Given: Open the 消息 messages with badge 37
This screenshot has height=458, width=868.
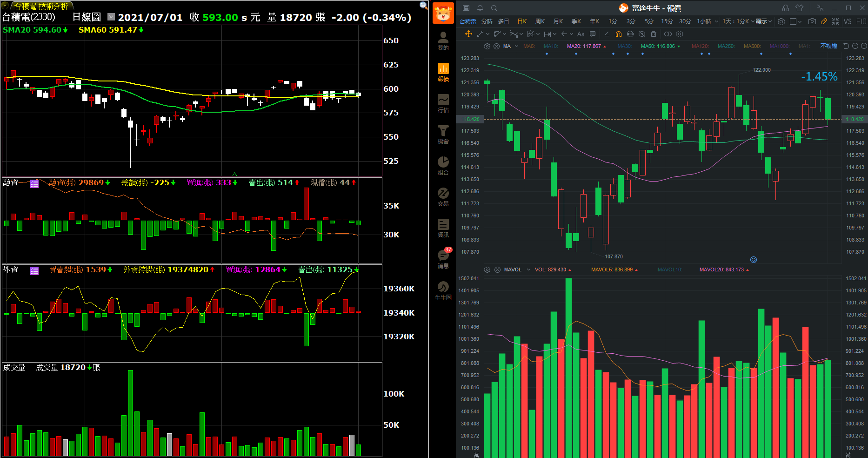Looking at the screenshot, I should click(443, 259).
